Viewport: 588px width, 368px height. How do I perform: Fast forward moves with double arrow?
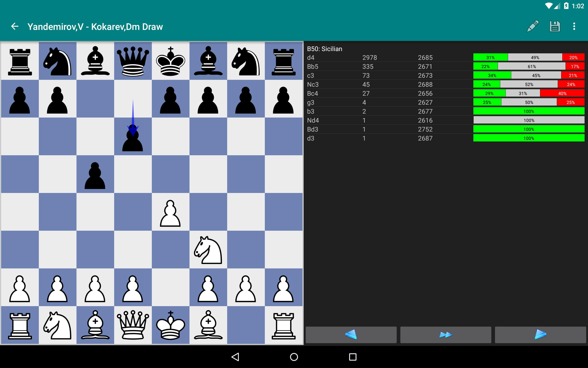click(x=446, y=335)
